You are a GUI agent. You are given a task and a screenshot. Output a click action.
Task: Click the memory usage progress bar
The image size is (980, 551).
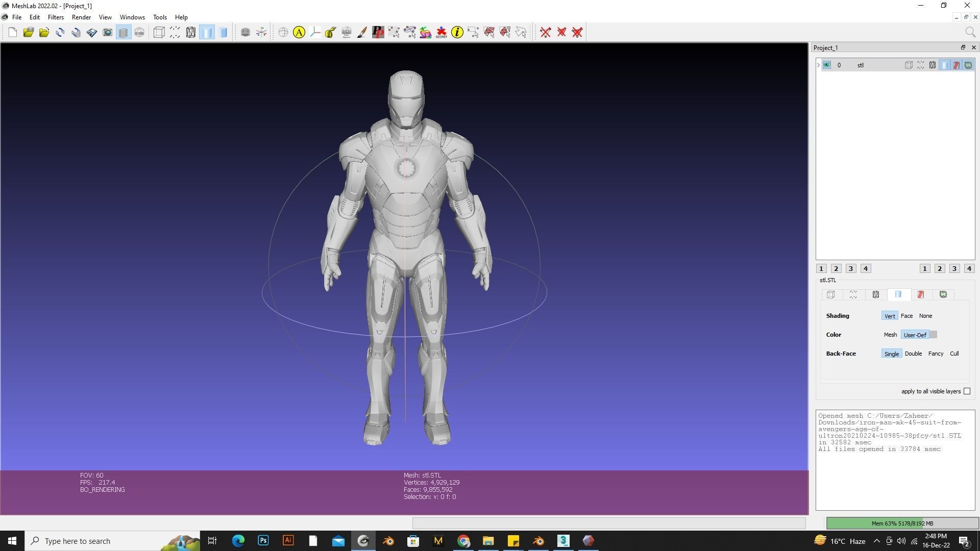tap(902, 523)
